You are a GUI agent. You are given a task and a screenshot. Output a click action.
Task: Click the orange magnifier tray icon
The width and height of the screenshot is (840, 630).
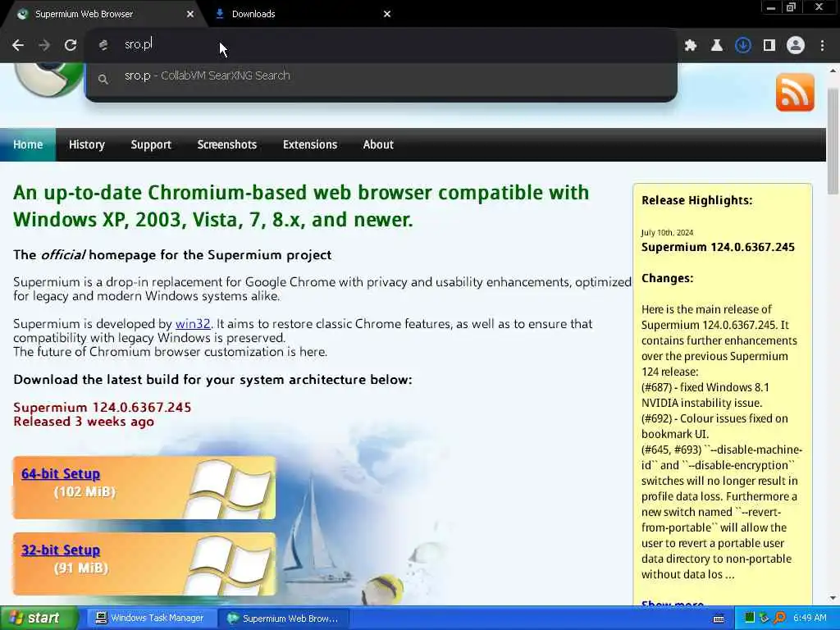click(x=779, y=619)
